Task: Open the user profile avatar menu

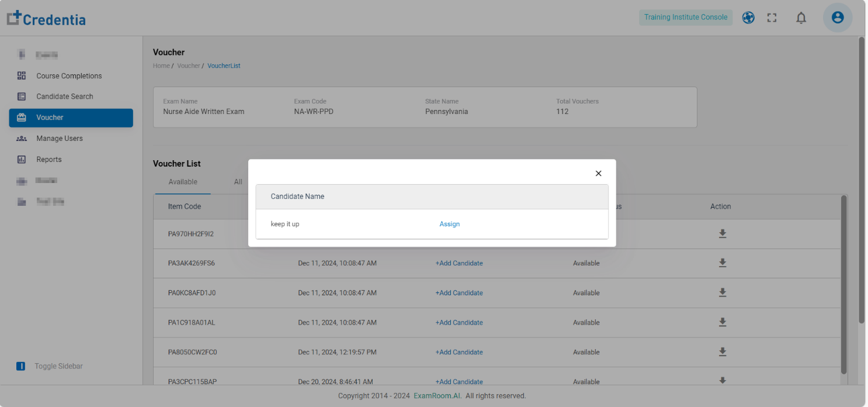Action: click(838, 18)
